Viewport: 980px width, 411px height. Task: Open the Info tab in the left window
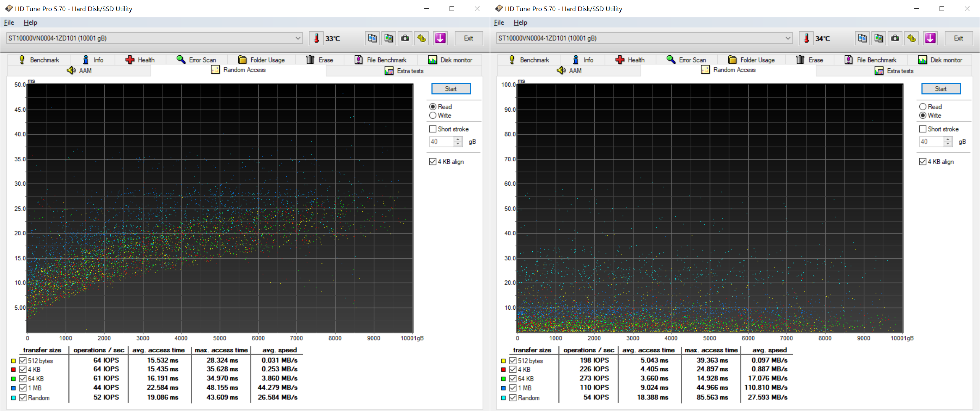point(93,60)
